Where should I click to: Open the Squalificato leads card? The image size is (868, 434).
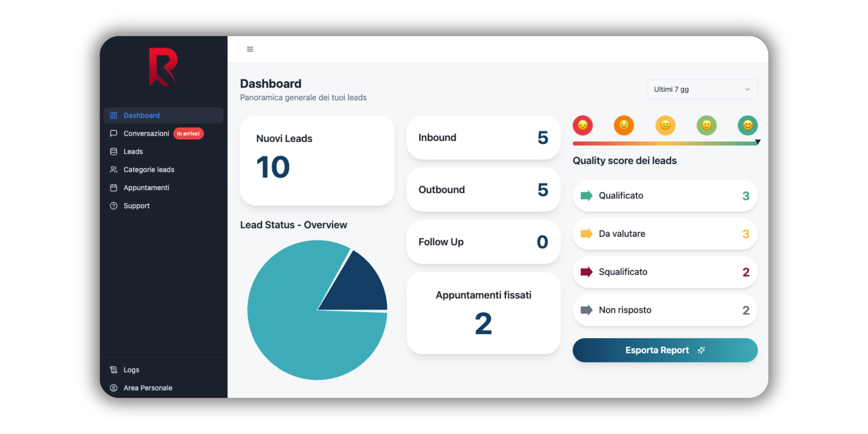(x=665, y=272)
